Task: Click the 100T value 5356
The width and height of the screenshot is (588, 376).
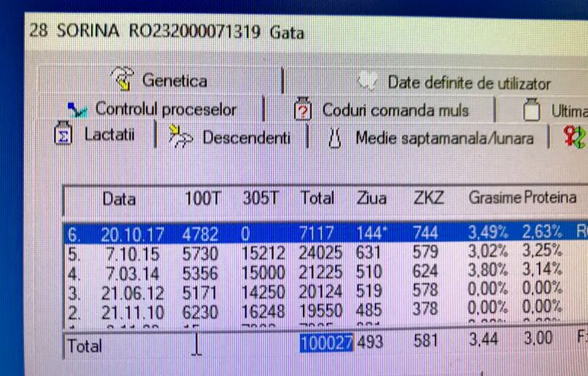Action: (x=200, y=273)
